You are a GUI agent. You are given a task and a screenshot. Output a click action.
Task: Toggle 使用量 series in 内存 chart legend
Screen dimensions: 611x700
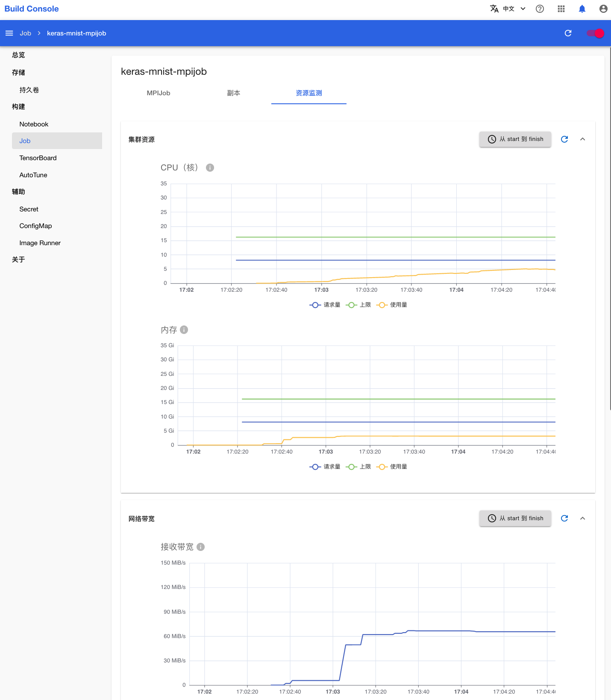click(x=391, y=467)
